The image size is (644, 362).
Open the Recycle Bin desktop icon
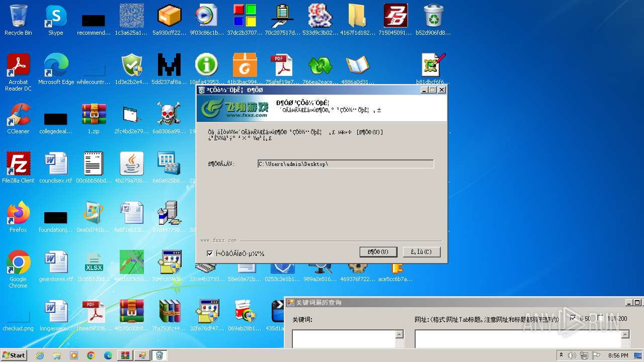tap(18, 20)
